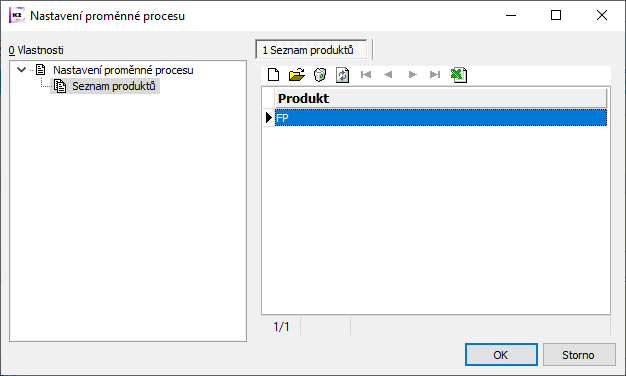The image size is (626, 376).
Task: Go to previous record arrow
Action: 388,75
